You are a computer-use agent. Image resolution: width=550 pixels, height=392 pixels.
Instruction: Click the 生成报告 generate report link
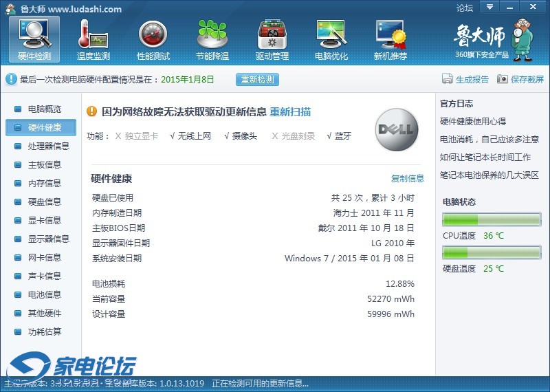coord(472,79)
